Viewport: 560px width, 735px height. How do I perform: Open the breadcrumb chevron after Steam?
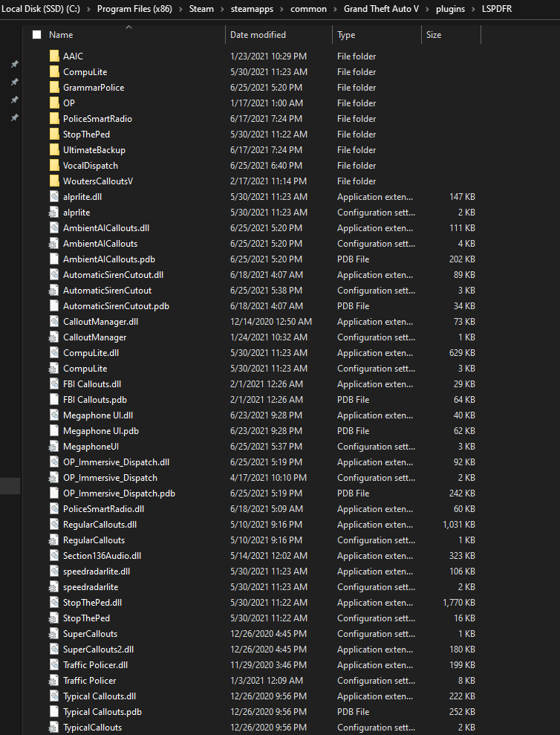click(222, 9)
